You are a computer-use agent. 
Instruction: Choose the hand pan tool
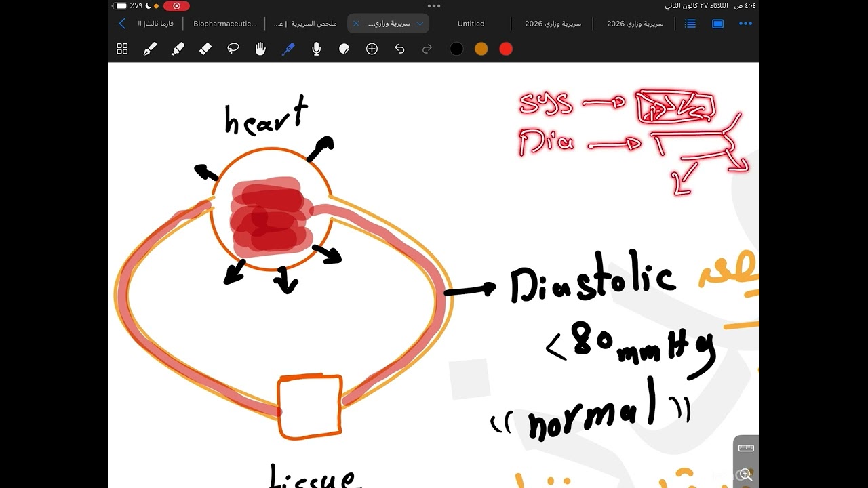260,49
